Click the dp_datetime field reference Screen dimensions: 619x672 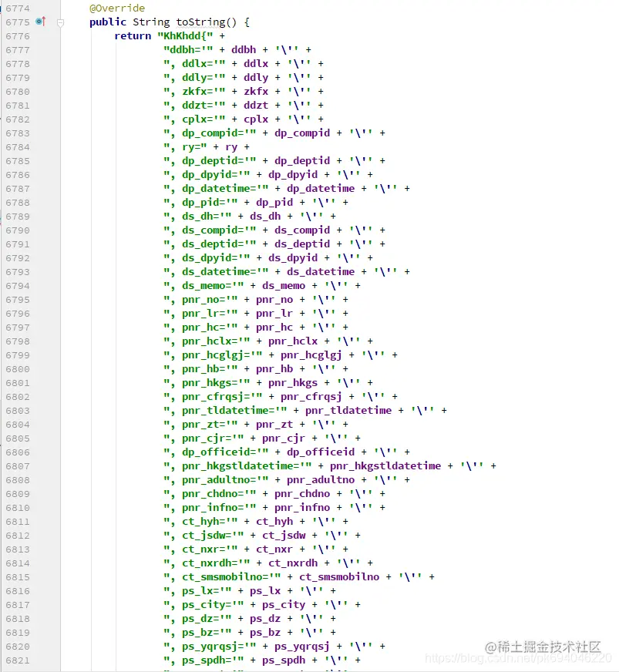point(321,189)
